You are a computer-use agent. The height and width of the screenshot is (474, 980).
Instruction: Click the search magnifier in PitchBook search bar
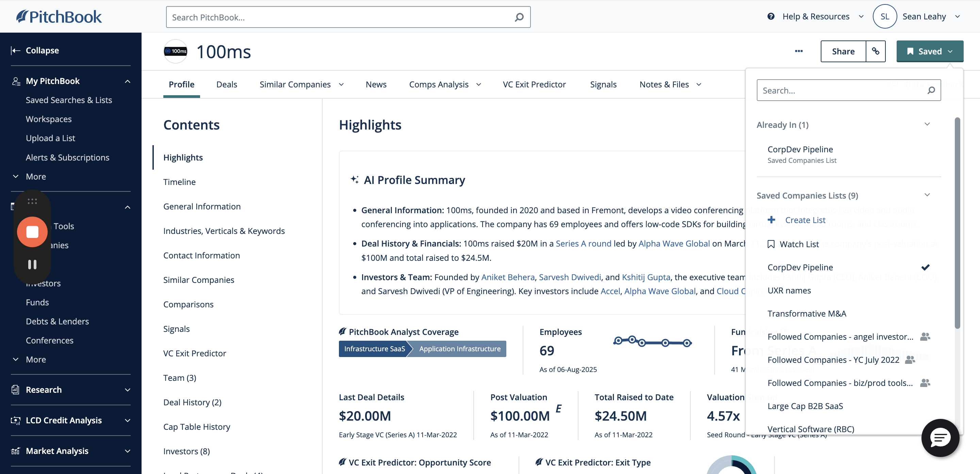519,17
